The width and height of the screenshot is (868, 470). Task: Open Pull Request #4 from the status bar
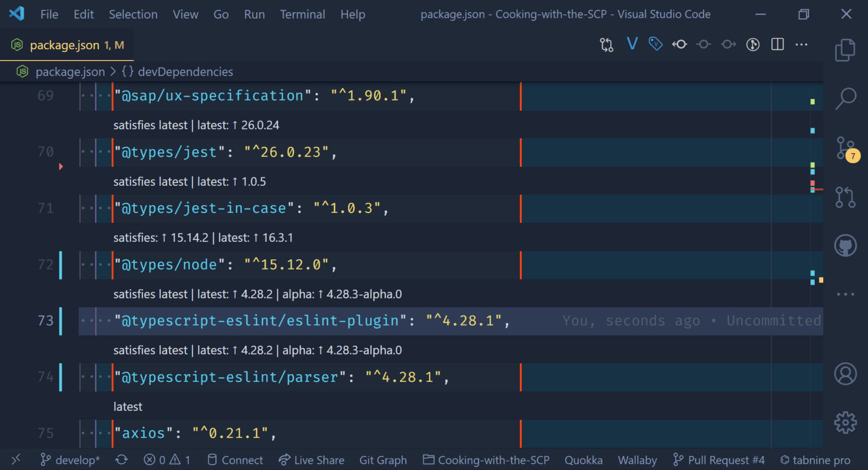(718, 460)
